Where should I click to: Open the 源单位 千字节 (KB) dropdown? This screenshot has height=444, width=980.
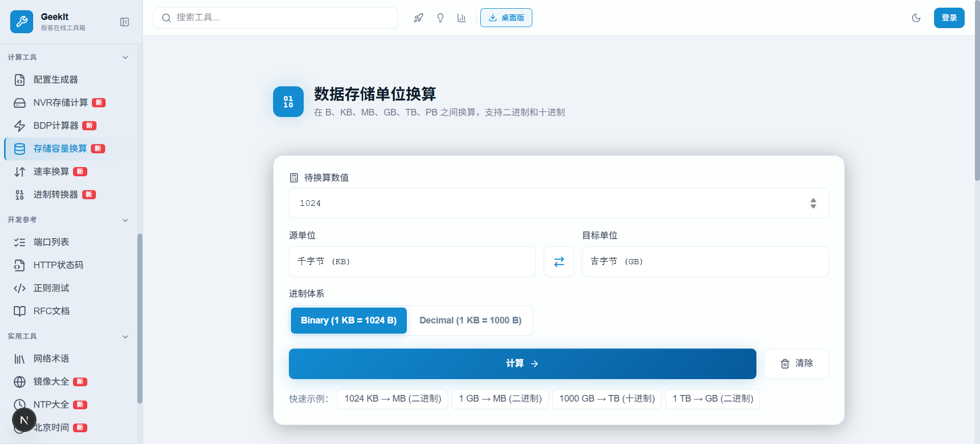pyautogui.click(x=412, y=262)
